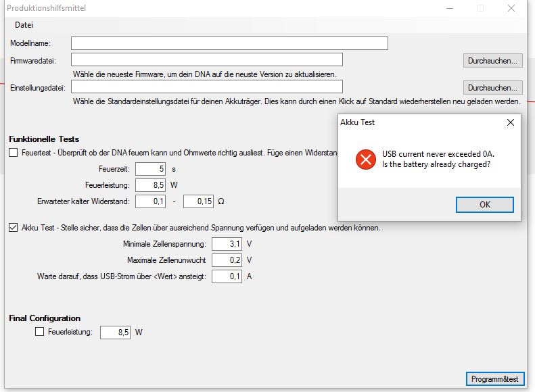Image resolution: width=535 pixels, height=392 pixels.
Task: Browse for the Einstellungsdatei file
Action: pos(494,88)
